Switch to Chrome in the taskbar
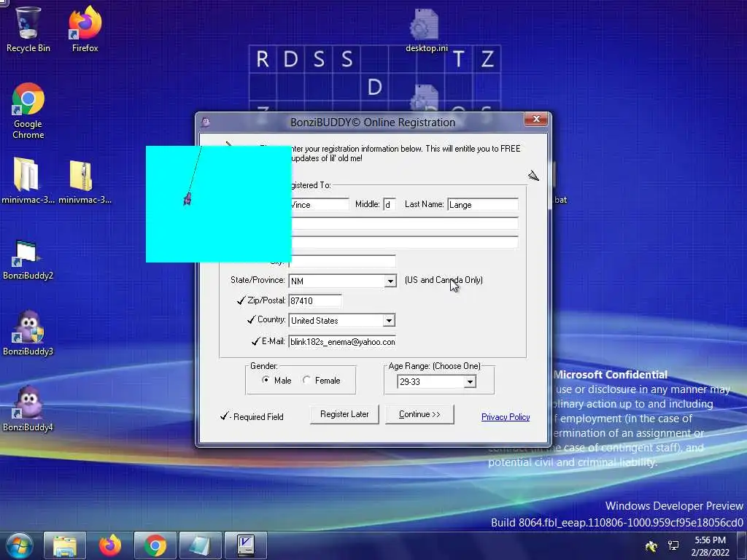747x560 pixels. click(x=155, y=545)
